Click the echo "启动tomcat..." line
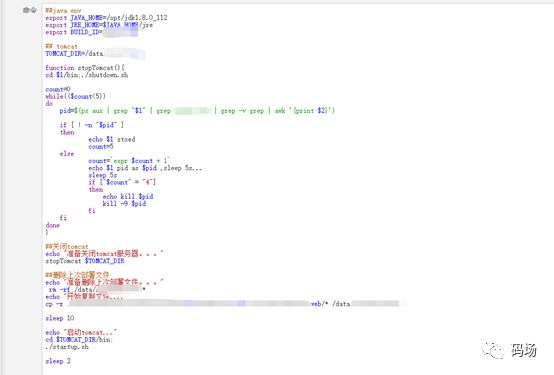 [81, 332]
